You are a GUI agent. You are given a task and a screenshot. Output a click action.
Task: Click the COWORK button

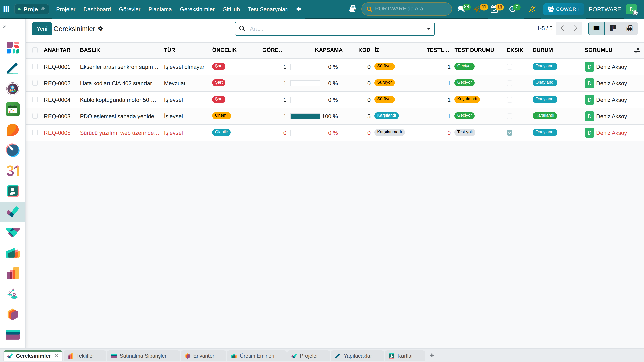563,9
